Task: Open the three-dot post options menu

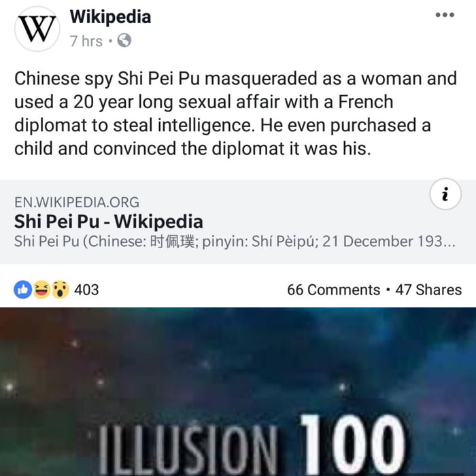Action: pos(445,14)
